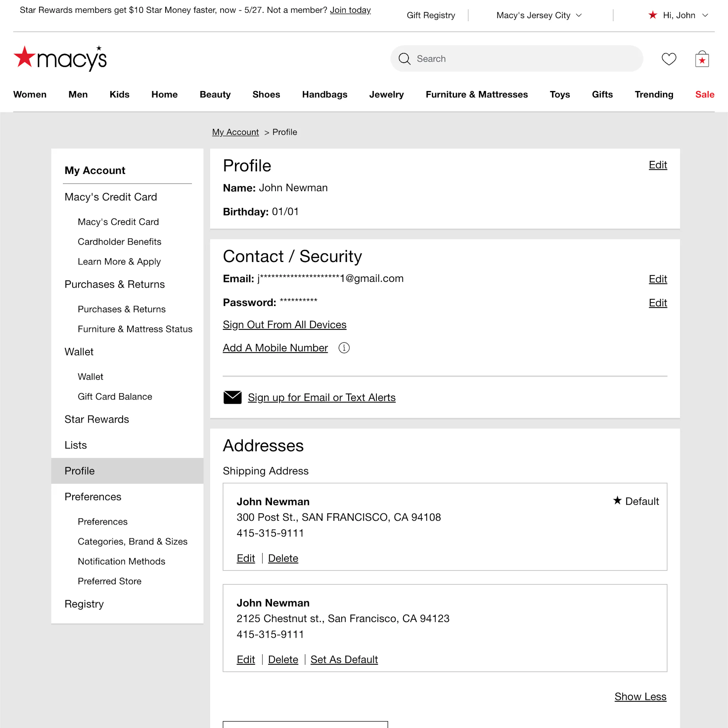This screenshot has height=728, width=728.
Task: Open Wallet sidebar sub-item
Action: pos(90,376)
